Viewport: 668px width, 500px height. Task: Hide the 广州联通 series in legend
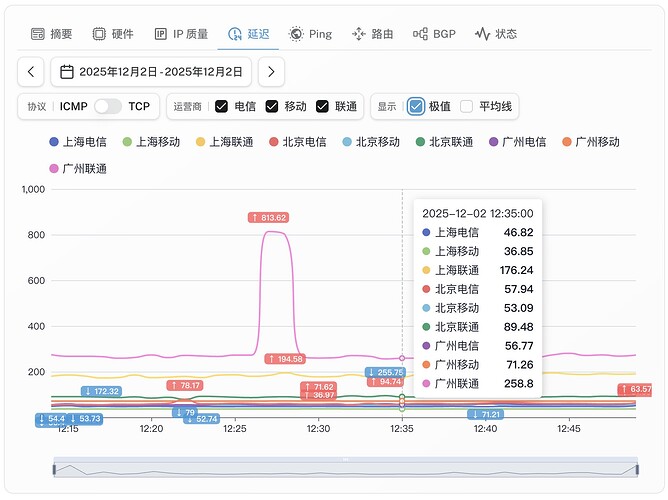click(78, 169)
